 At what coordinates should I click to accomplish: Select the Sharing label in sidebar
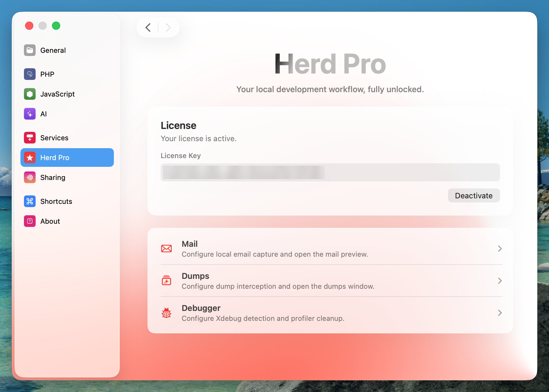(53, 177)
